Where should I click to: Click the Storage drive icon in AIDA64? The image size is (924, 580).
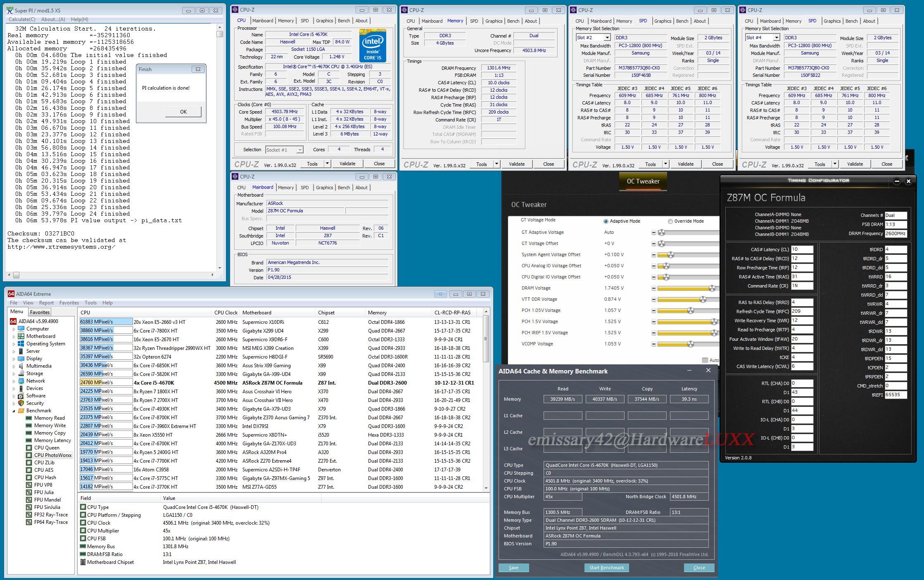click(x=21, y=373)
